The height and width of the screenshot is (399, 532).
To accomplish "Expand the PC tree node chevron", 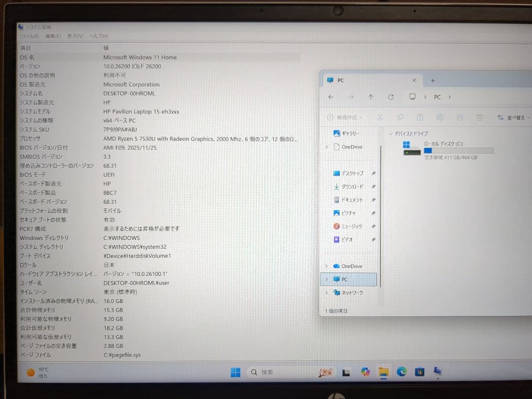I will coord(327,279).
